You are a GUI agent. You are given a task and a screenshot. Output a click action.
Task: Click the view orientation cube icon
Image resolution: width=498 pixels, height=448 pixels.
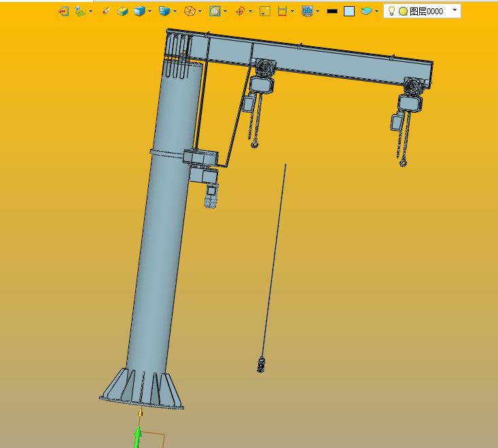click(x=164, y=11)
